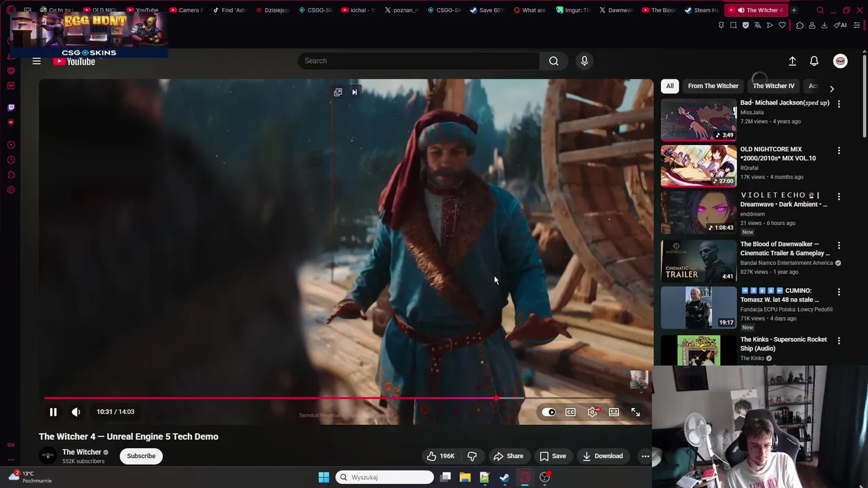Select the All filter chip

click(x=670, y=86)
